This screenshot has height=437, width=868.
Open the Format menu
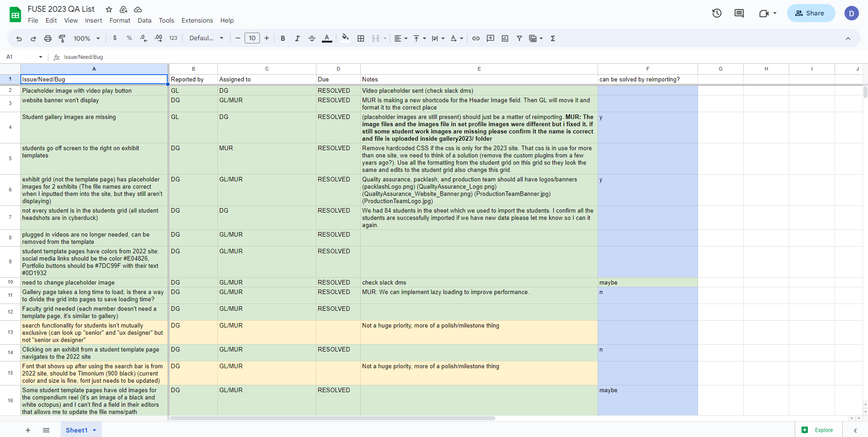click(x=120, y=20)
